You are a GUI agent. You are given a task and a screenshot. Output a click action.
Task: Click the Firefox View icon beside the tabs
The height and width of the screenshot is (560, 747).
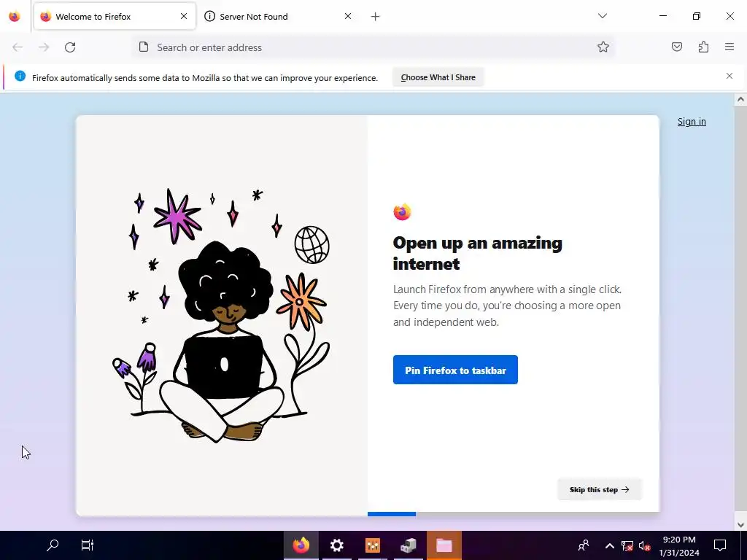pos(15,16)
